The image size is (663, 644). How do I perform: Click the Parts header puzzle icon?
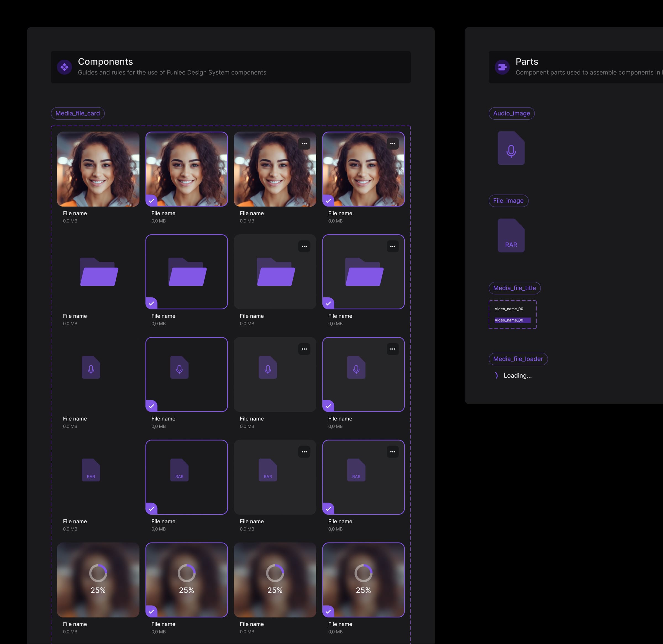[x=502, y=67]
